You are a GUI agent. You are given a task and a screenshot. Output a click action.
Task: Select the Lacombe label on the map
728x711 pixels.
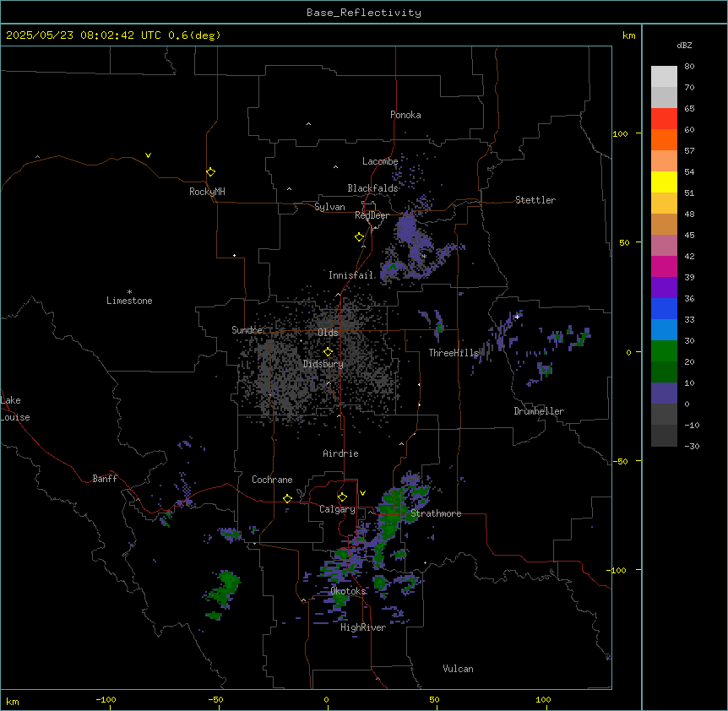coord(380,161)
